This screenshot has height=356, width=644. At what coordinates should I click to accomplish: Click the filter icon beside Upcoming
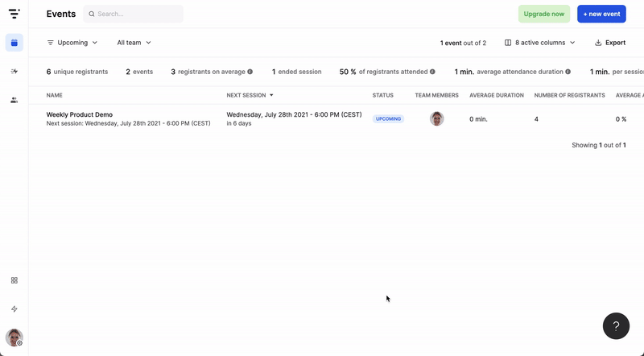coord(50,43)
